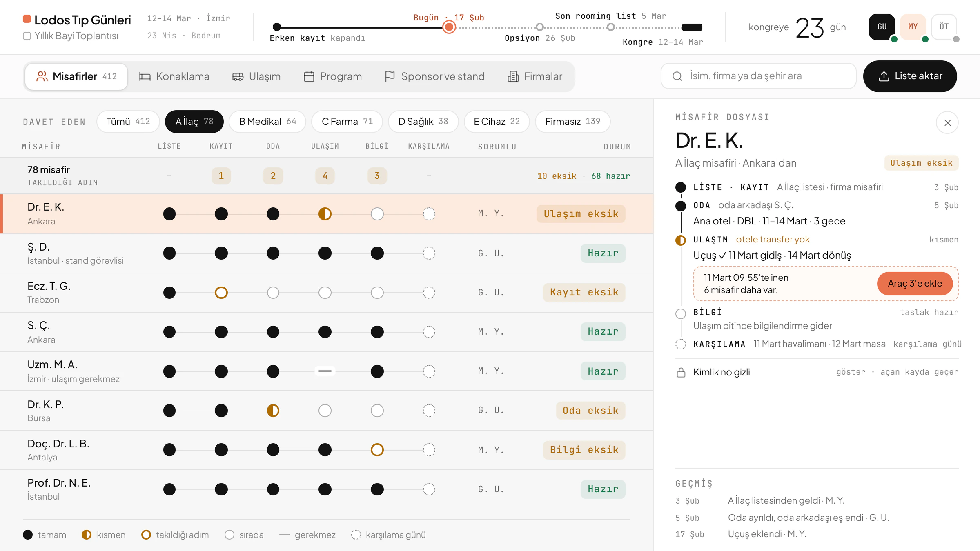Image resolution: width=980 pixels, height=551 pixels.
Task: Open the Misafirler tab
Action: (76, 76)
